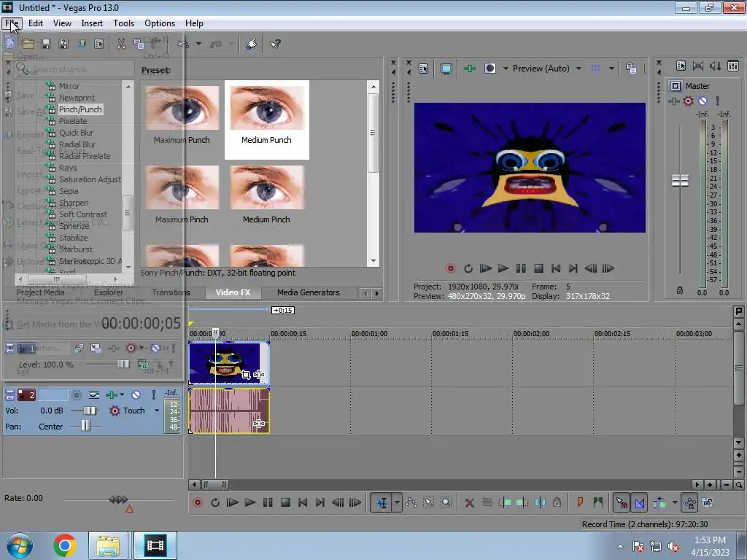Open Project Video Properties in preview toolbar
Viewport: 747px width, 560px height.
(424, 69)
